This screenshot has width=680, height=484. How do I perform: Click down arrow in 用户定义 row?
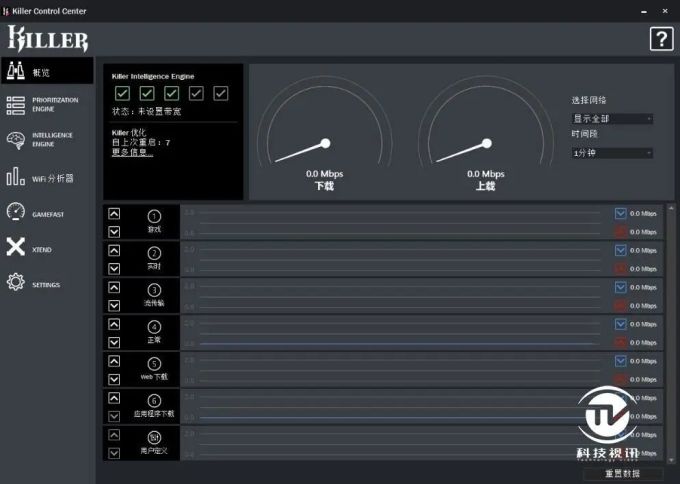[x=114, y=453]
